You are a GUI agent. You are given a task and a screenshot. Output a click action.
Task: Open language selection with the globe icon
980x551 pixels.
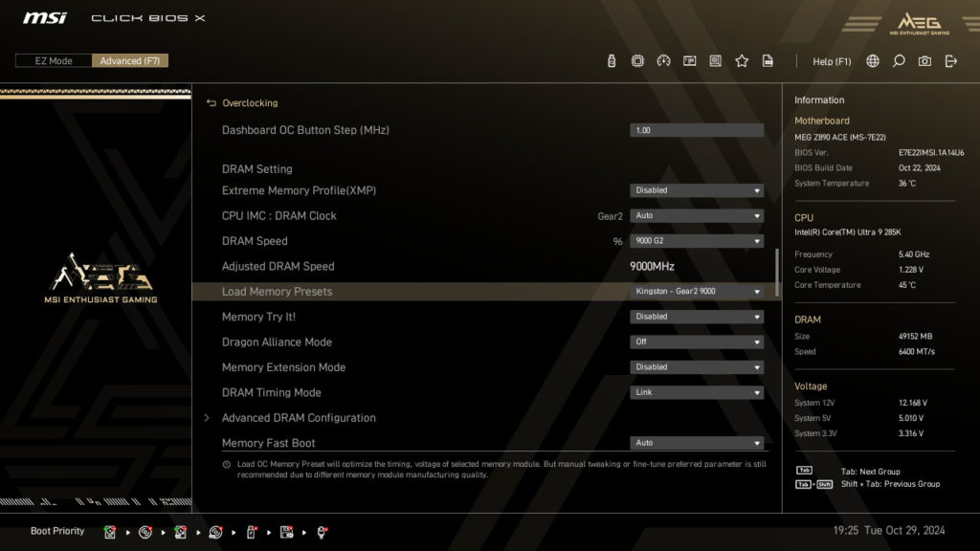[873, 60]
